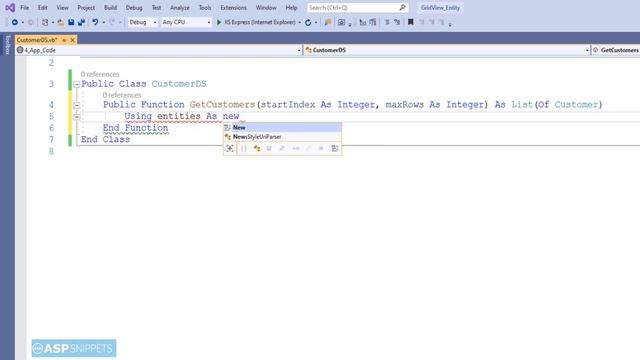Click 'End Class' on line 7
640x360 pixels.
coord(105,140)
